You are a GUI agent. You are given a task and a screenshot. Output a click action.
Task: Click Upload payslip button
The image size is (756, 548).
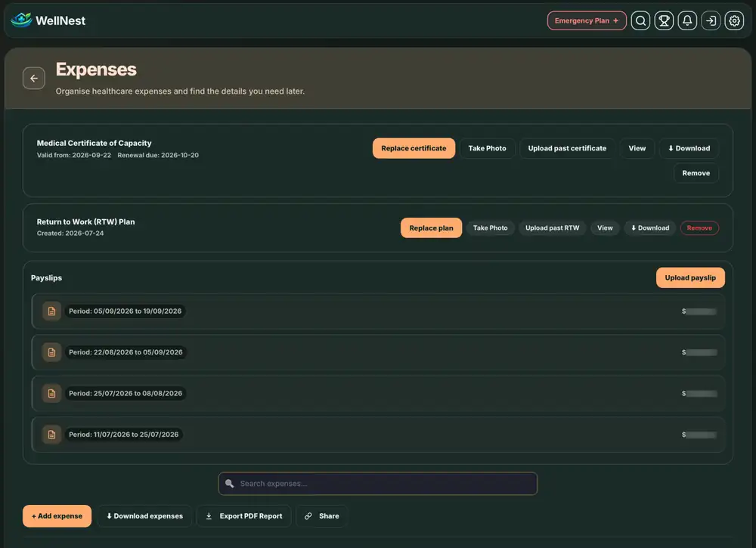click(690, 277)
